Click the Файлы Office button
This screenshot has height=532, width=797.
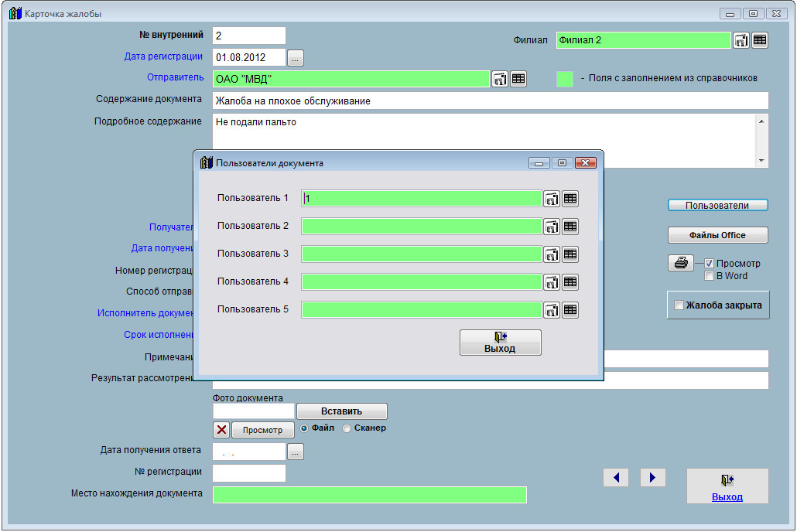tap(717, 235)
